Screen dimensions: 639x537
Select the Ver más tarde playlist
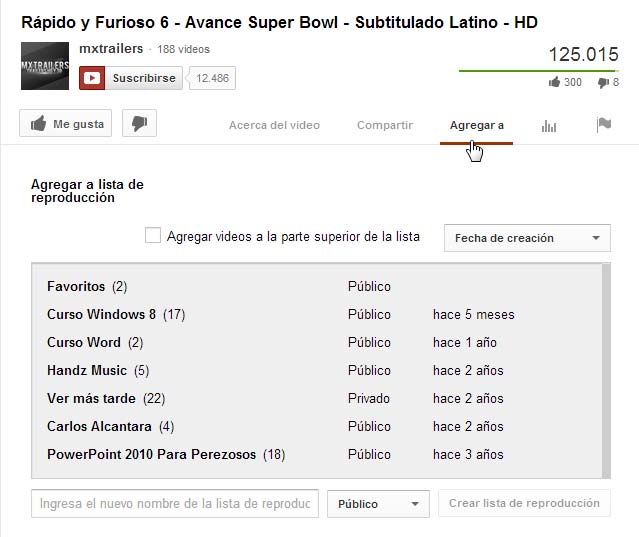coord(91,399)
